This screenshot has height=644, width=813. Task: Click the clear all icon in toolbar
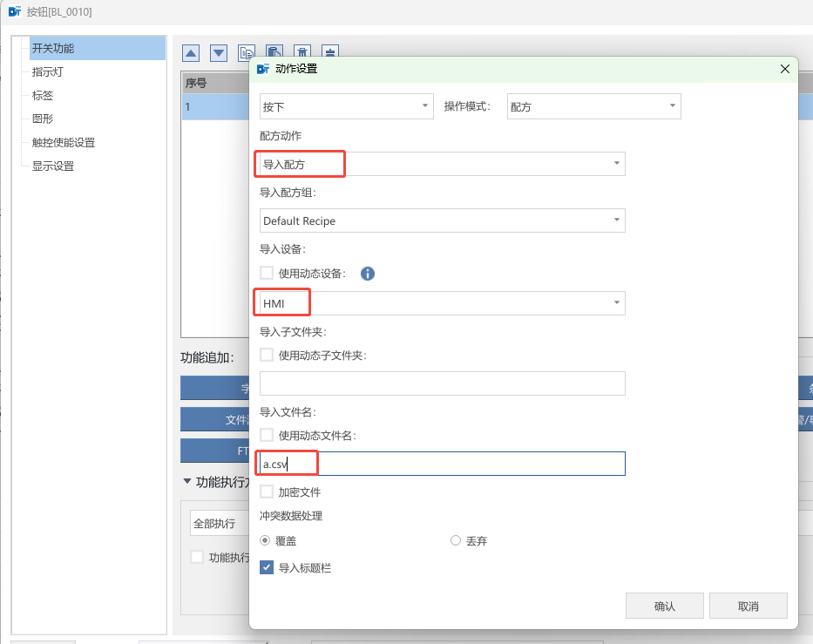click(330, 53)
